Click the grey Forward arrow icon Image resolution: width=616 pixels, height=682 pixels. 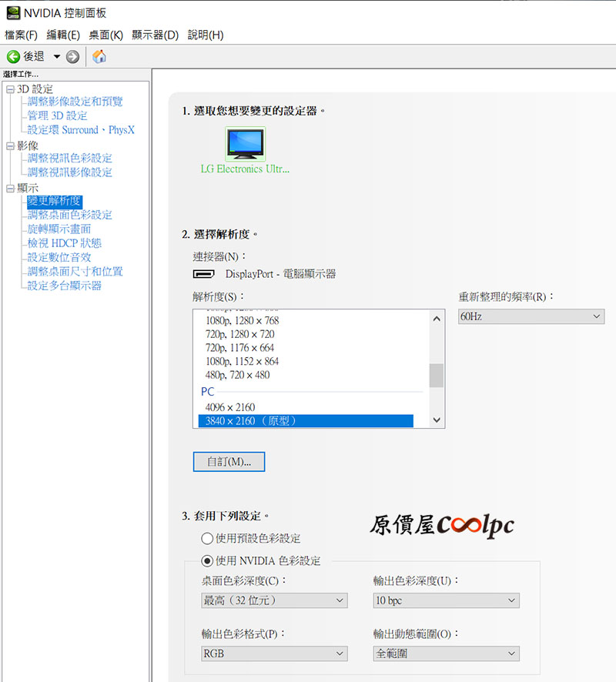pyautogui.click(x=72, y=56)
